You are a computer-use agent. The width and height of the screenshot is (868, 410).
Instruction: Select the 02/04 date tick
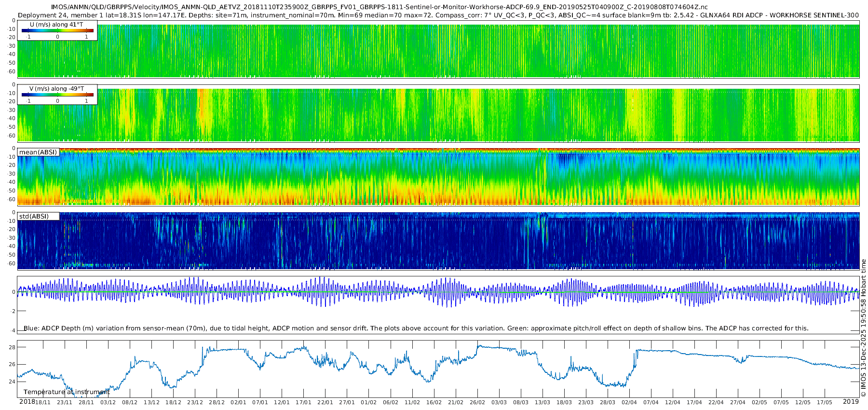pyautogui.click(x=629, y=402)
